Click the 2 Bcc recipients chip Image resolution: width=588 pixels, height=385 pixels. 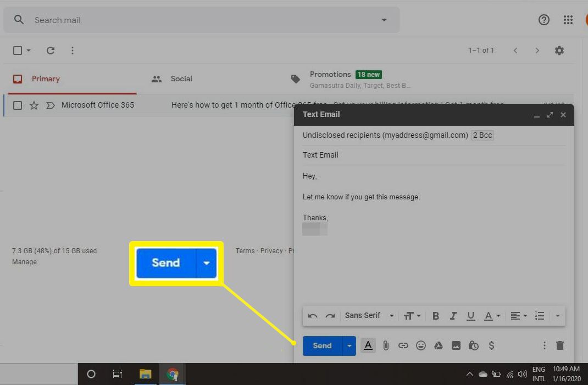[x=482, y=135]
